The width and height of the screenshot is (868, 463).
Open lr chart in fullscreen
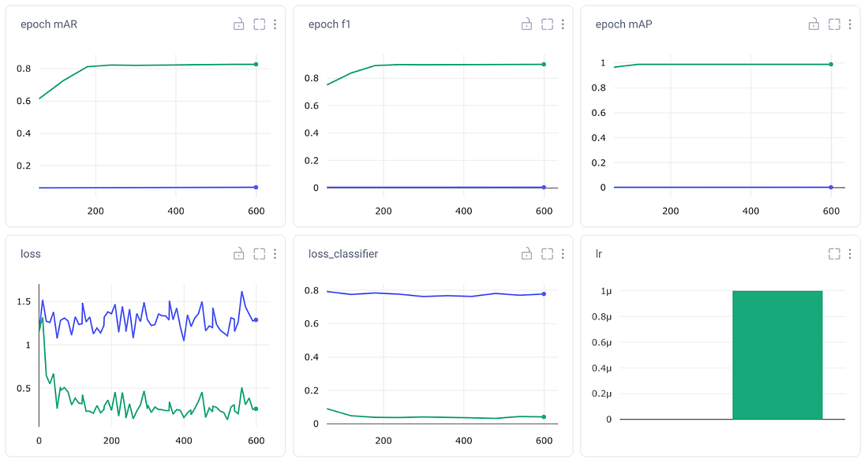834,254
